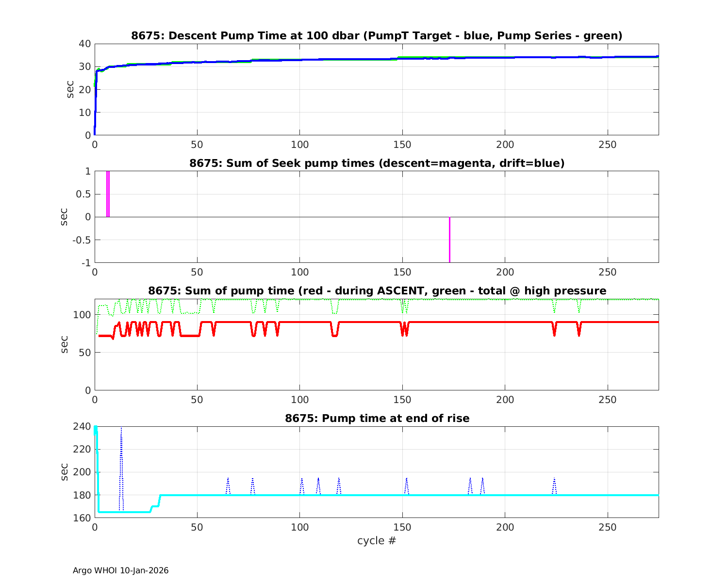Click the red dip near cycle 117 in ascent plot
Screen dimensions: 728x582
click(x=334, y=333)
